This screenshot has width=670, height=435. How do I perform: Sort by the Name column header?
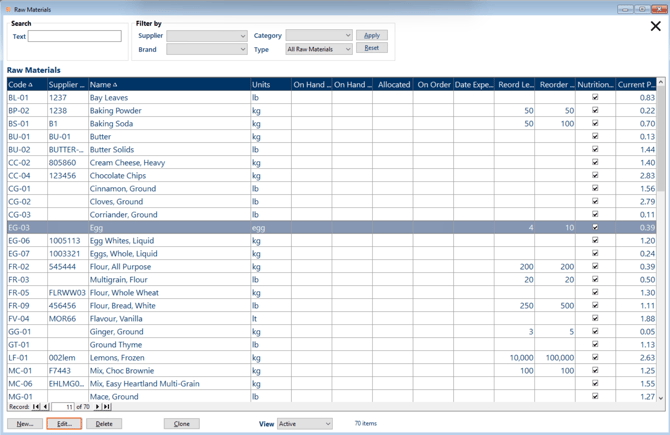pos(102,85)
